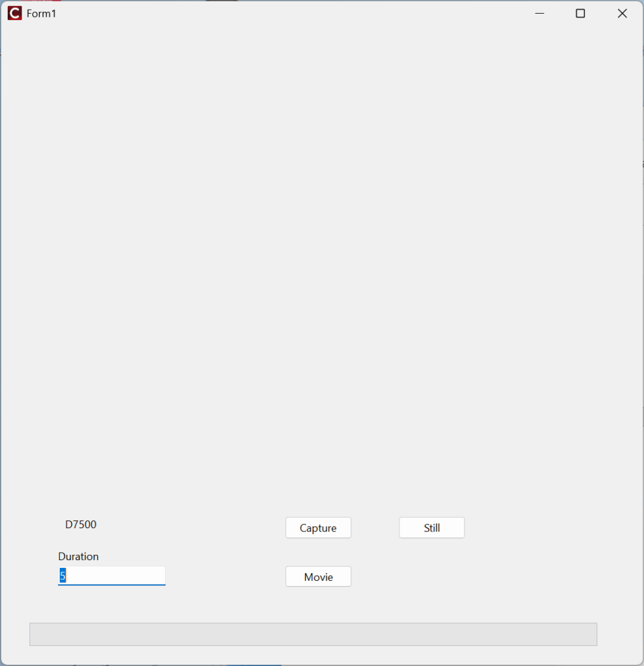644x666 pixels.
Task: Click the empty middle of the title bar
Action: (293, 13)
